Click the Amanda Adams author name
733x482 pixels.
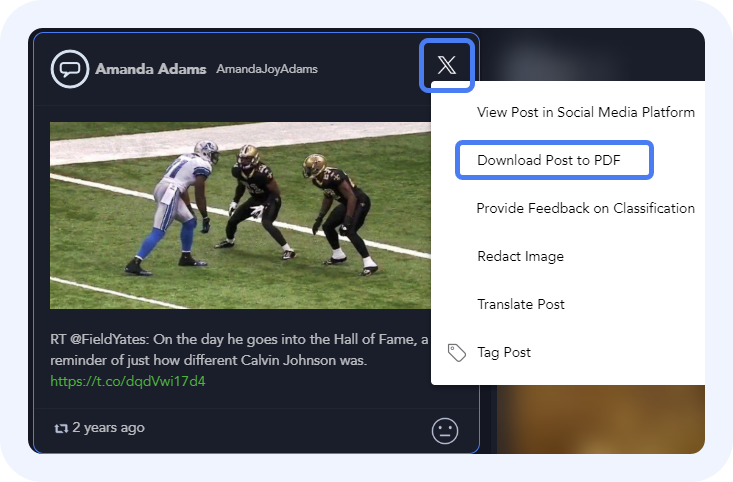151,69
